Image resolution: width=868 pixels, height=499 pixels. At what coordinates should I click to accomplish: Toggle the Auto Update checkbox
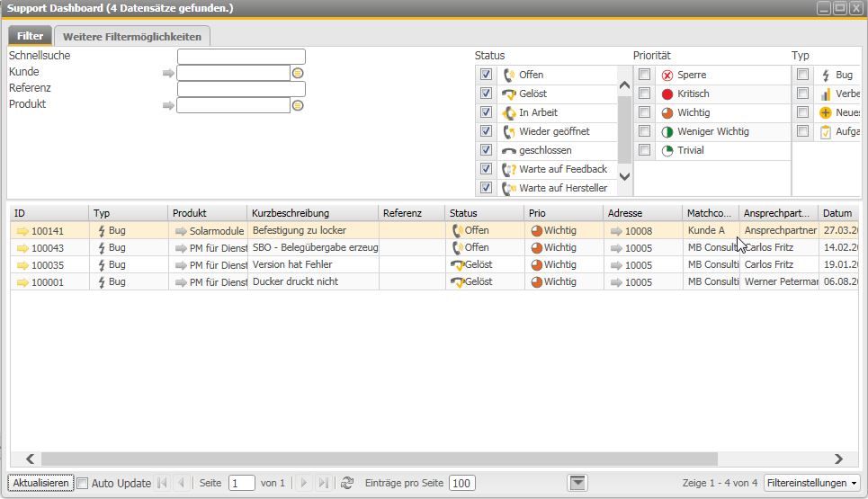(83, 484)
